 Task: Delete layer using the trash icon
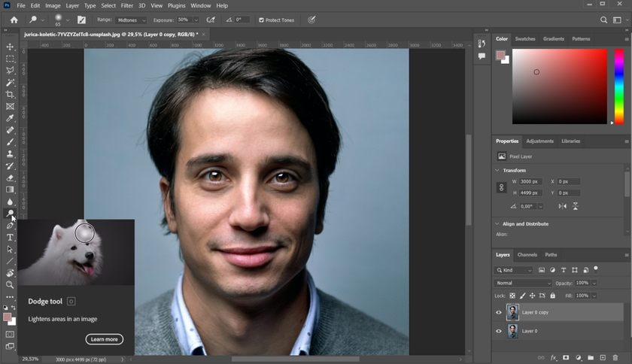point(615,358)
